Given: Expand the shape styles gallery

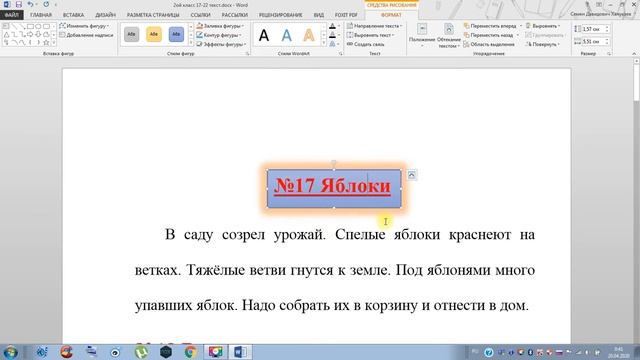Looking at the screenshot, I should point(191,43).
